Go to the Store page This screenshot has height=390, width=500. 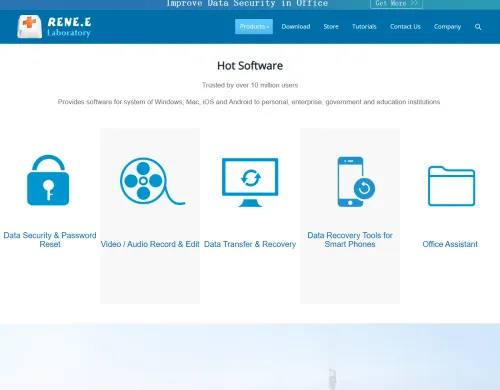[331, 27]
